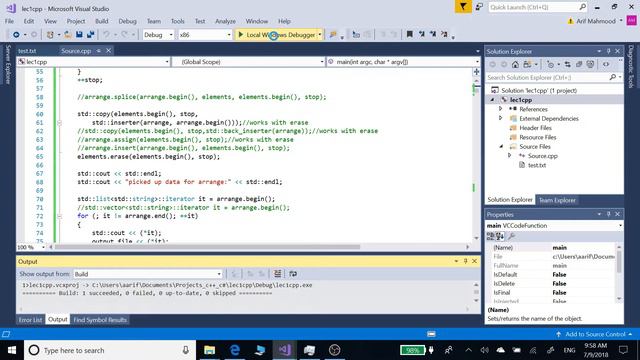640x360 pixels.
Task: Open the File menu
Action: click(9, 21)
